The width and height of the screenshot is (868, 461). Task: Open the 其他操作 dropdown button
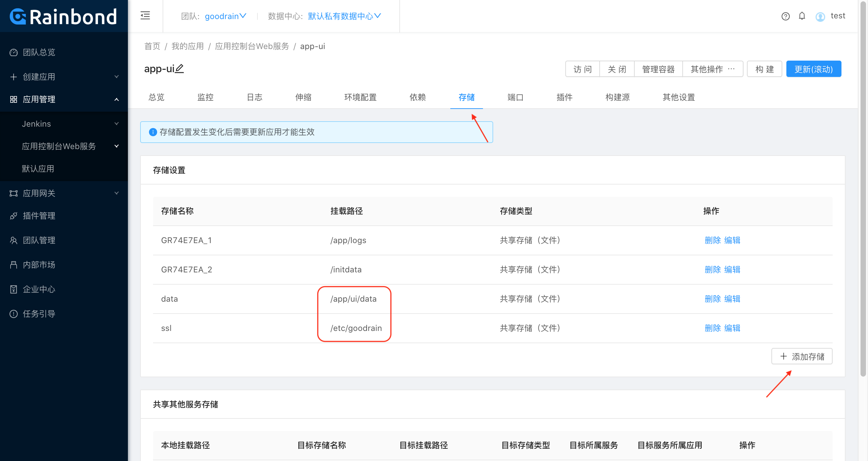click(713, 69)
